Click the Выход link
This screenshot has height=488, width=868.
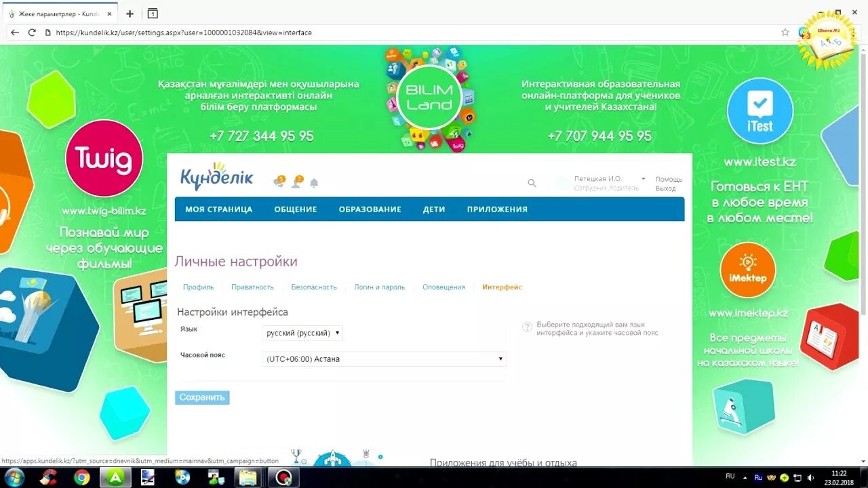point(665,188)
